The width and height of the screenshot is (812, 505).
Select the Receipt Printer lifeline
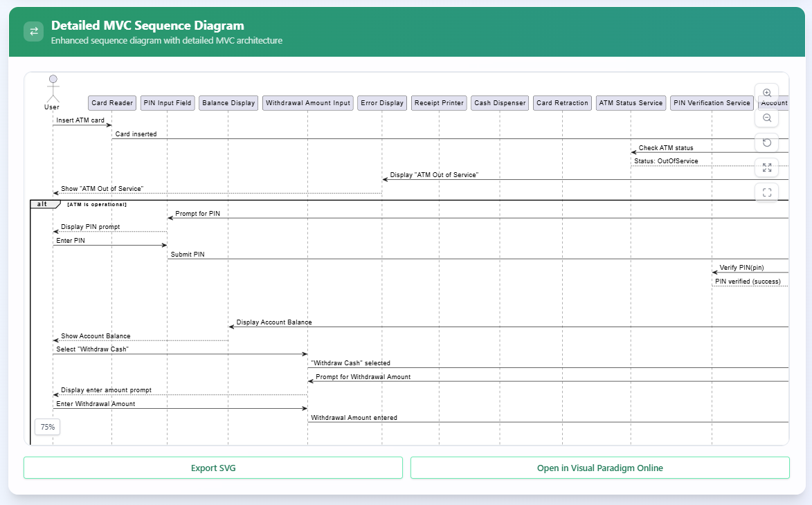tap(438, 102)
